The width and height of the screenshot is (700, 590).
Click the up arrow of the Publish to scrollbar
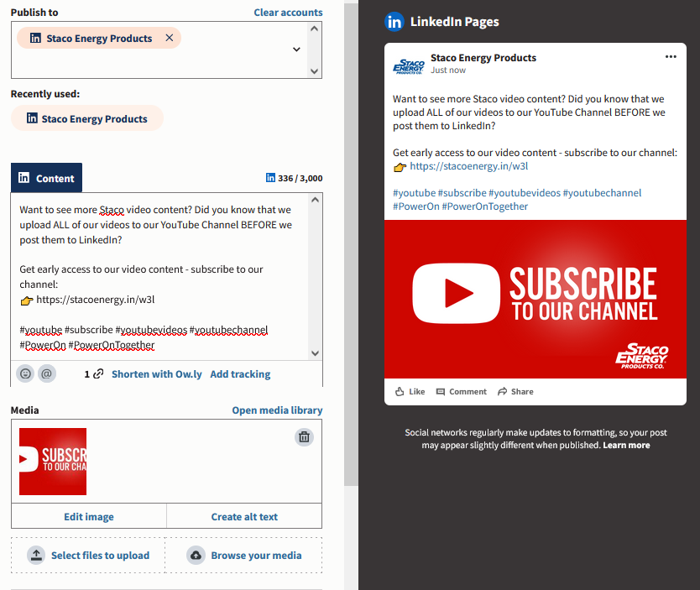[314, 29]
